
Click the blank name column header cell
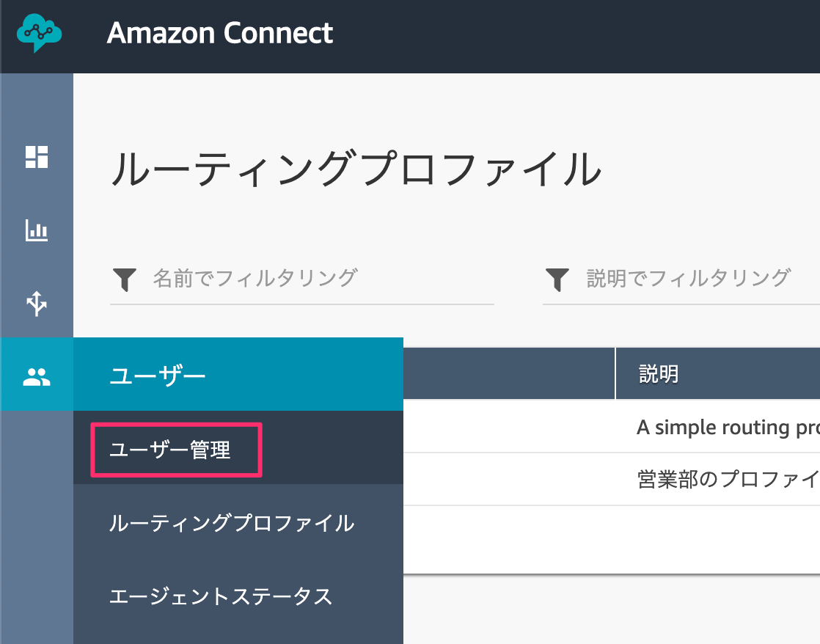click(509, 373)
